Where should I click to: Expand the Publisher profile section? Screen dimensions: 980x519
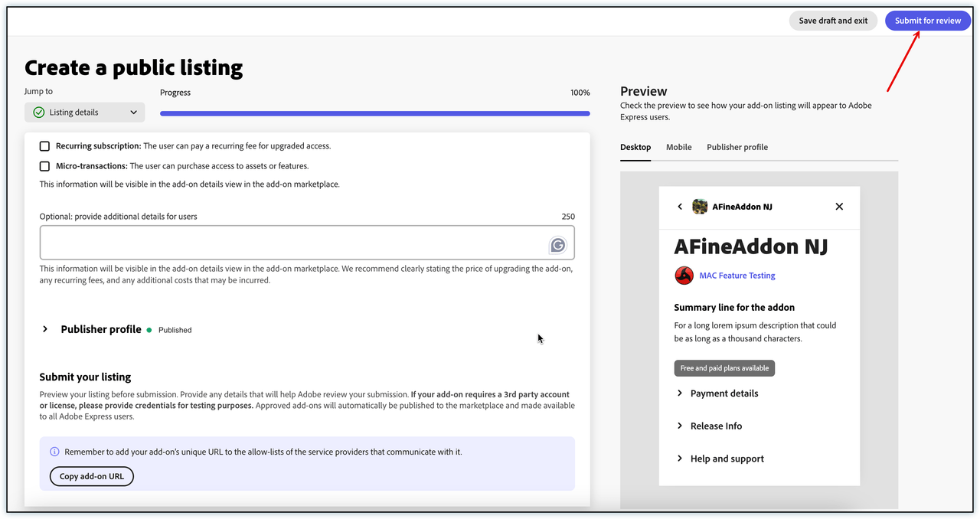coord(45,329)
